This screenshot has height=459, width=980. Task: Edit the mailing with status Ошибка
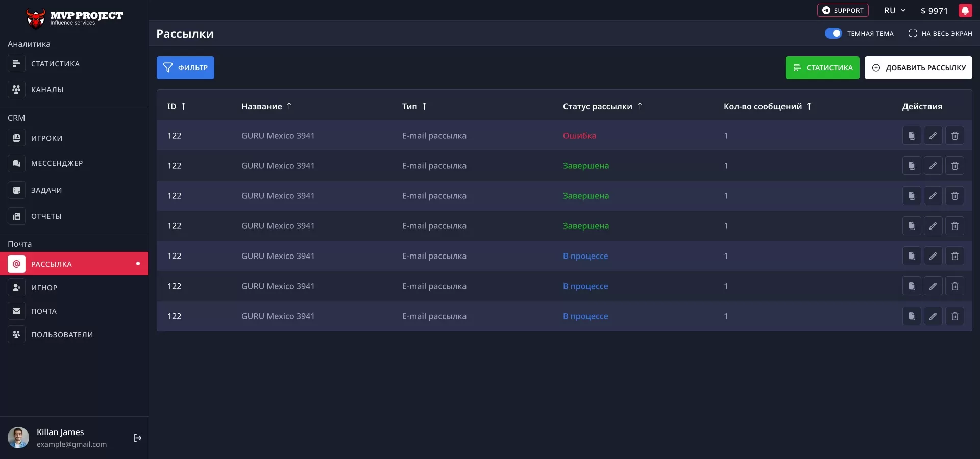click(x=933, y=136)
